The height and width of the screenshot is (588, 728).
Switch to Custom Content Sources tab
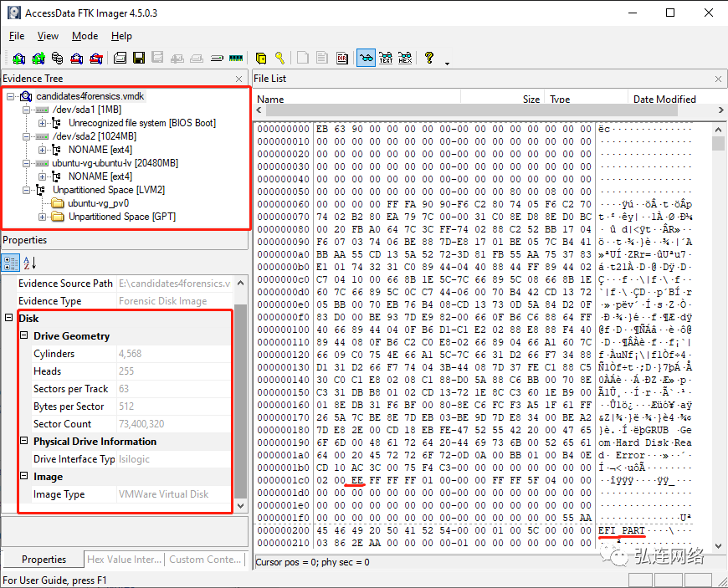(205, 560)
